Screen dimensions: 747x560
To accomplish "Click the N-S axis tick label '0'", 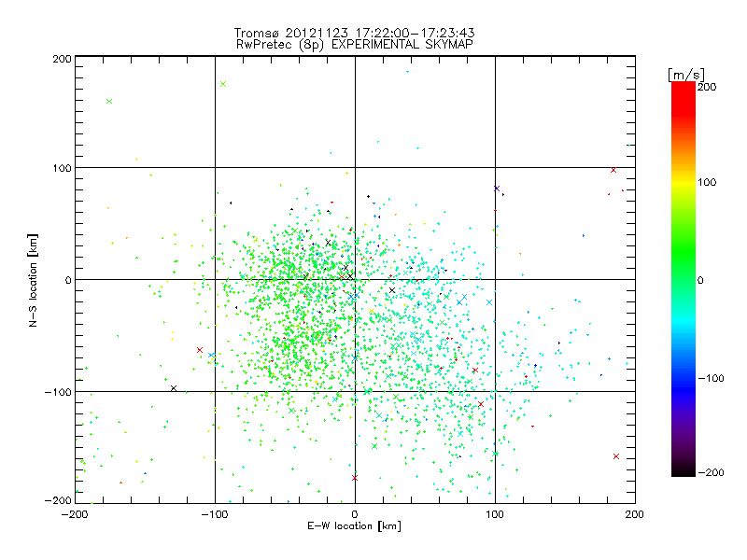I will click(x=68, y=280).
